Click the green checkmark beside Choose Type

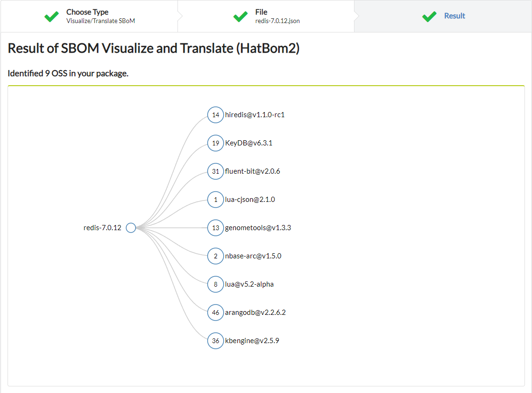point(52,17)
